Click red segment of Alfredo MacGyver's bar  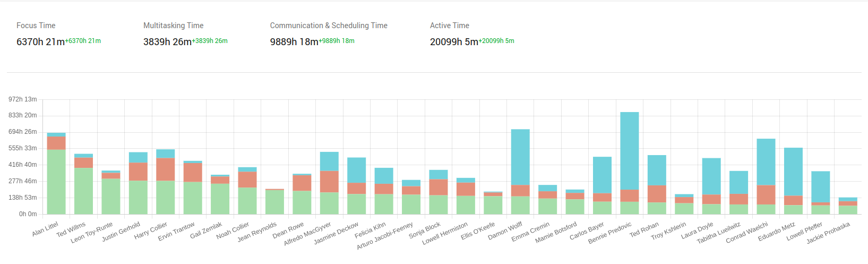point(329,182)
